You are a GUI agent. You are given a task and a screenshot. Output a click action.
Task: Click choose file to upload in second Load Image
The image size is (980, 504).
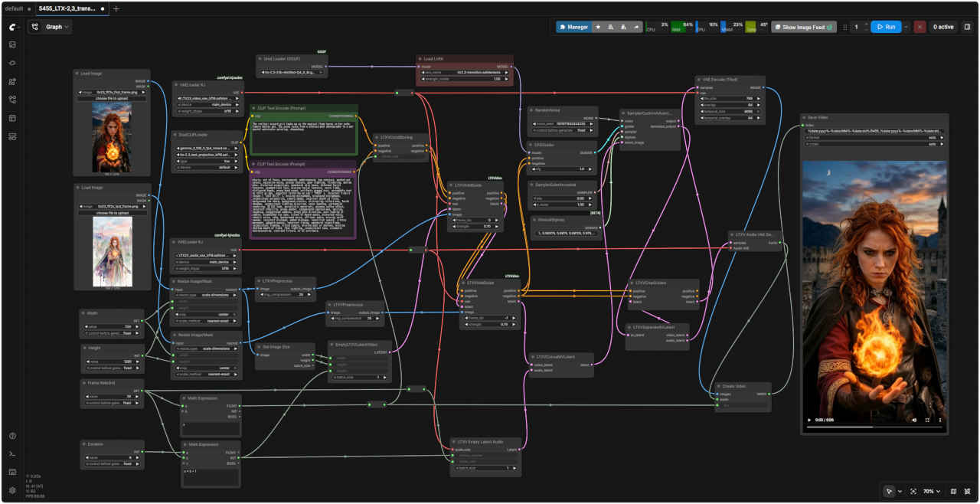[113, 212]
